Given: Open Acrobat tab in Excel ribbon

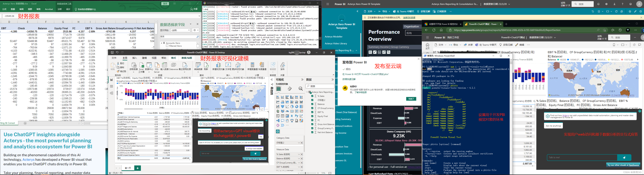Looking at the screenshot, I should coord(49,9).
